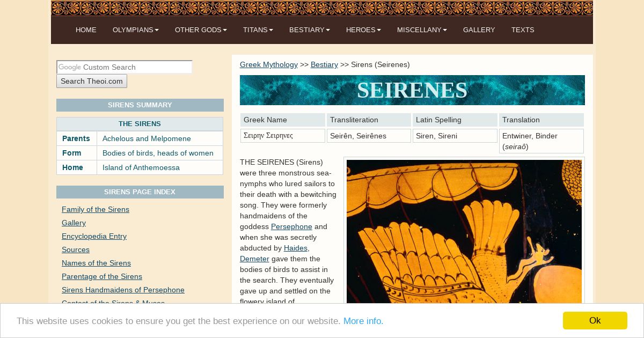This screenshot has width=644, height=338.
Task: Click the 'Transliteration' column header
Action: tap(369, 120)
